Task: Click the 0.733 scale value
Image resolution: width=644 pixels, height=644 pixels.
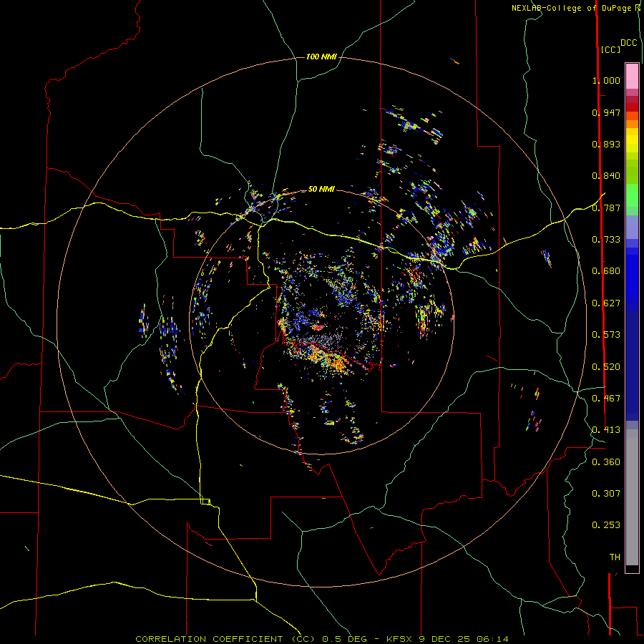Action: tap(606, 240)
